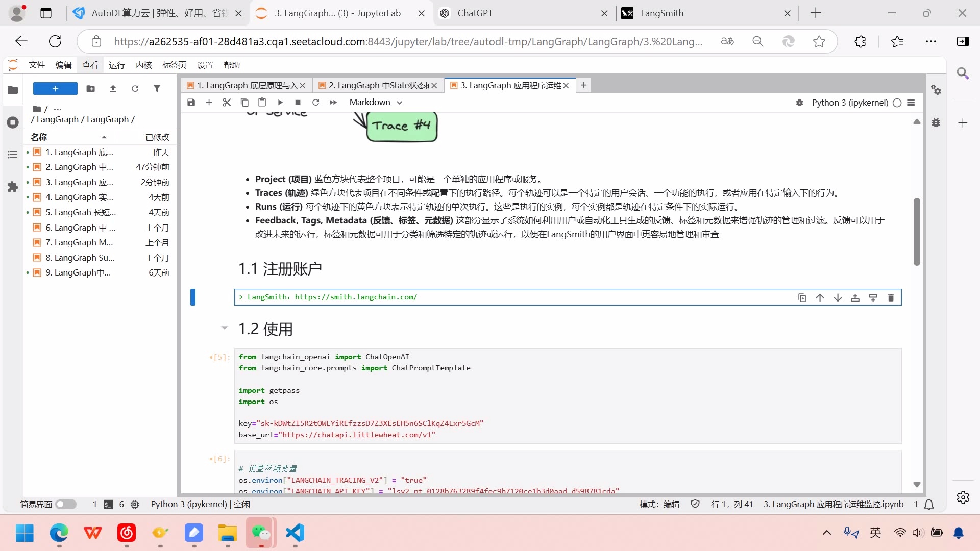Restart kernel and run all cells icon

[x=333, y=102]
